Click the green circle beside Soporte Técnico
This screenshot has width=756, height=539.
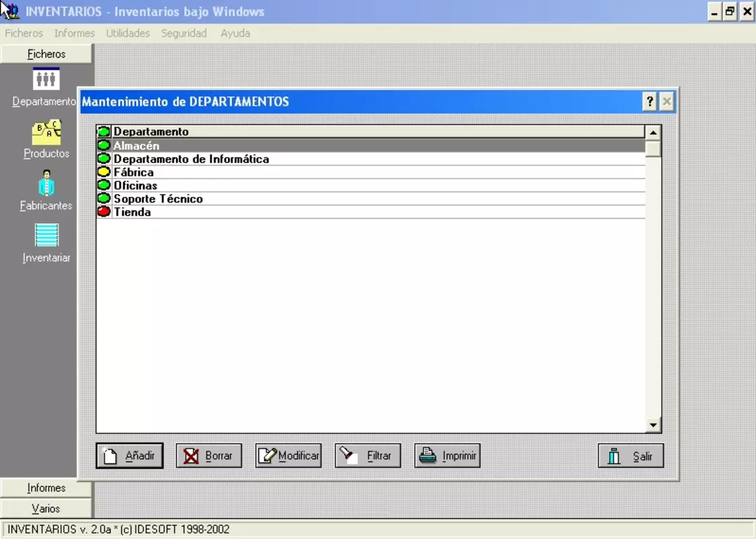(x=104, y=198)
